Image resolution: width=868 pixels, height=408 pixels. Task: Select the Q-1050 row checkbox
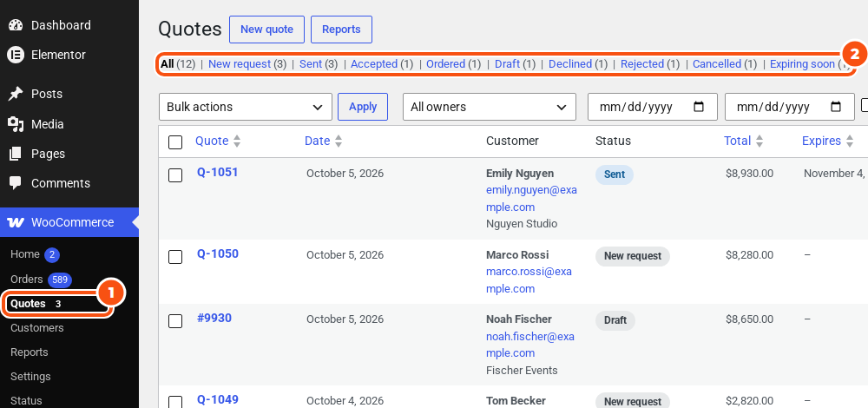(x=175, y=257)
